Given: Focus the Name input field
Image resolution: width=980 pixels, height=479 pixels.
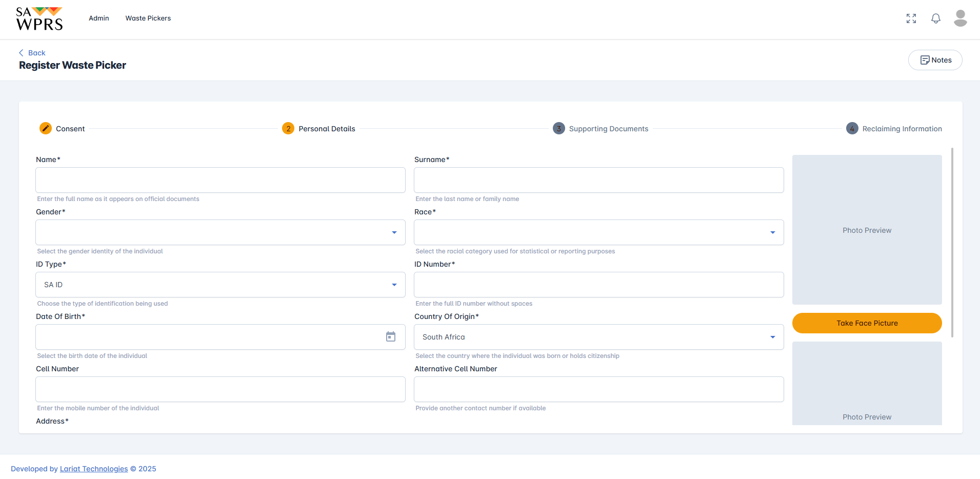Looking at the screenshot, I should 221,180.
